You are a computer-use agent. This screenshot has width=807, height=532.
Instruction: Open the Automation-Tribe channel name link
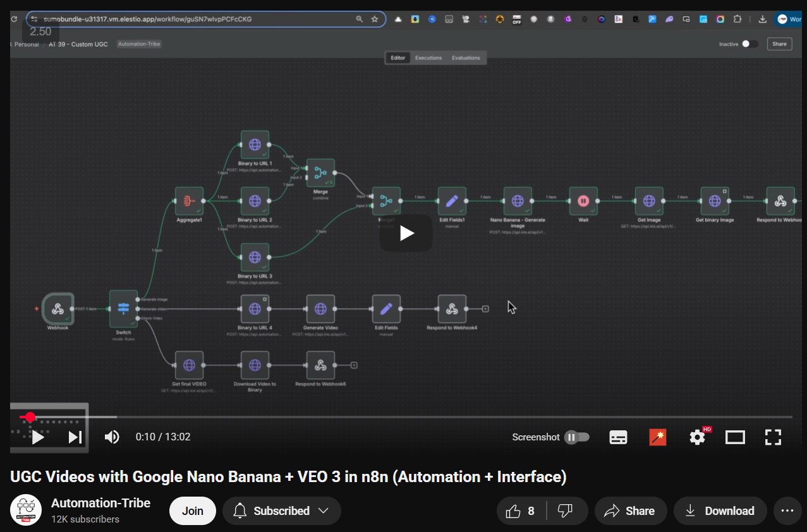coord(100,503)
